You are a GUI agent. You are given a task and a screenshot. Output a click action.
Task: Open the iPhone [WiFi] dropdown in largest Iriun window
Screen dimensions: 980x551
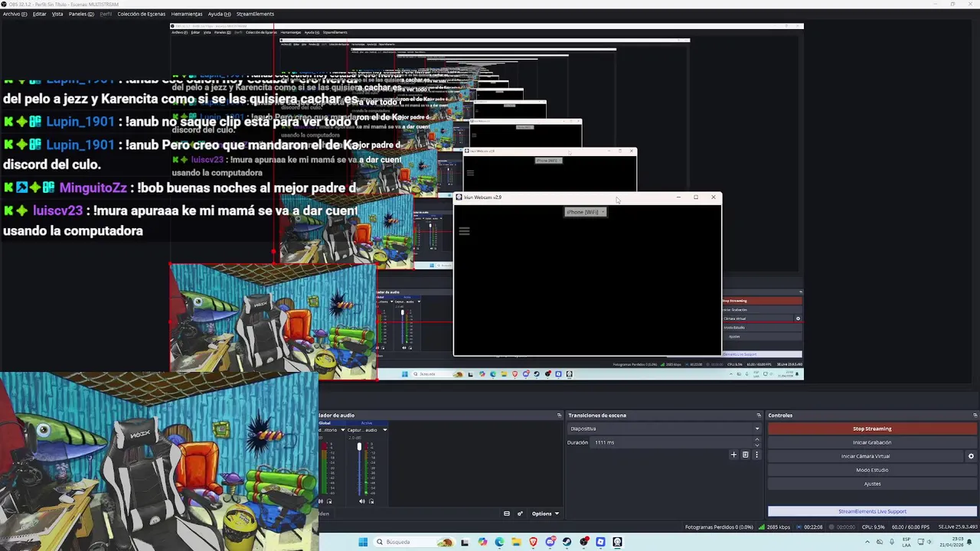point(586,212)
